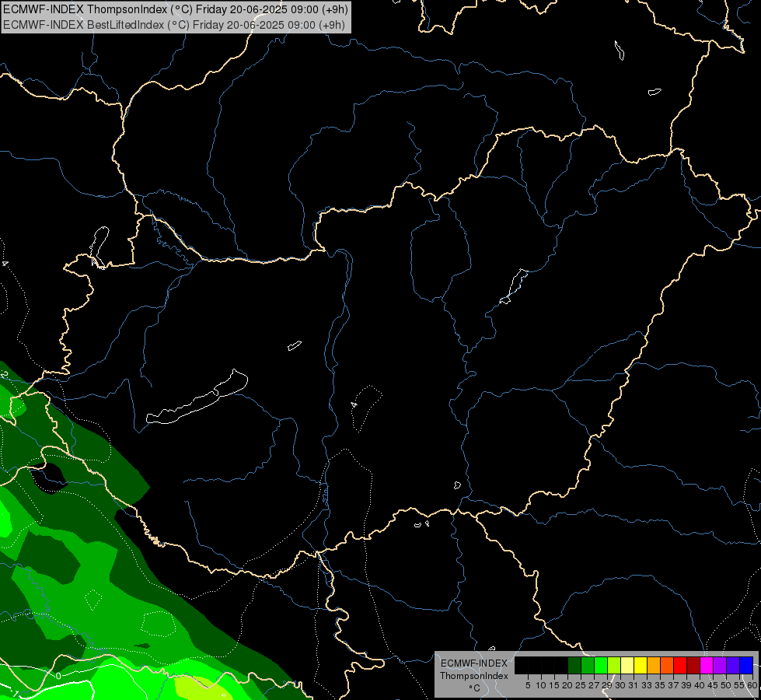Pick the magenta 40–45 legend swatch
This screenshot has height=700, width=761.
click(x=707, y=665)
